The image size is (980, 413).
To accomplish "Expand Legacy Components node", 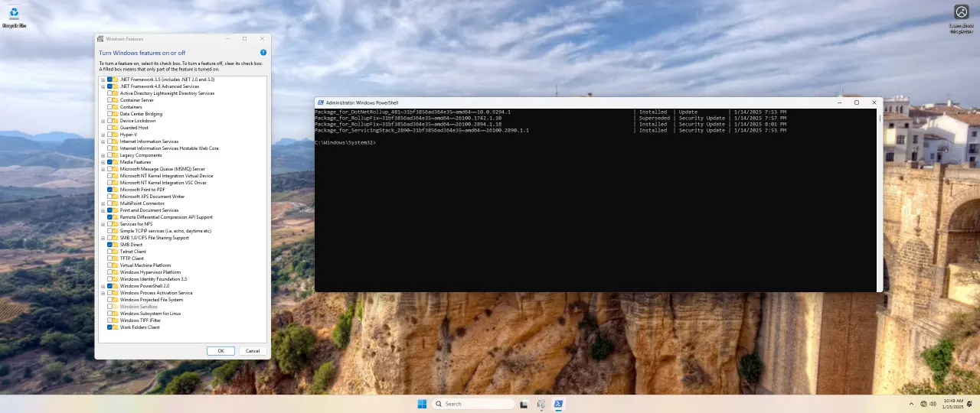I will pyautogui.click(x=103, y=155).
